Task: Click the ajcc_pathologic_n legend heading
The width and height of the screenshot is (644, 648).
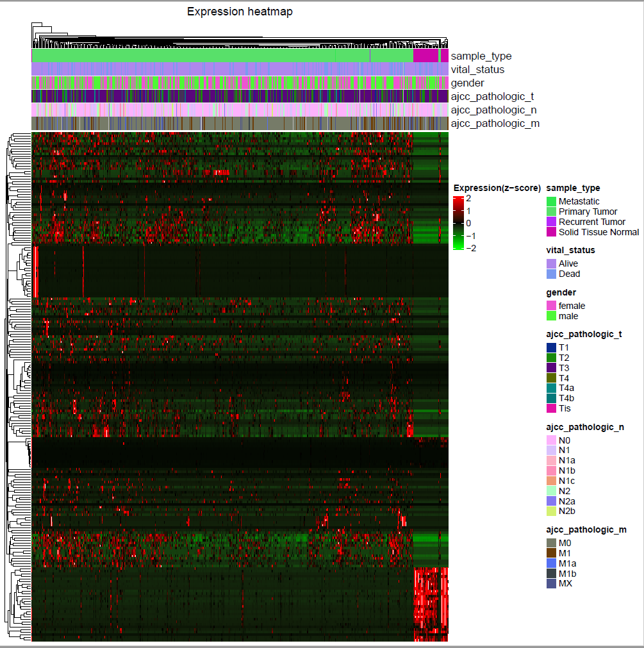Action: (x=585, y=428)
